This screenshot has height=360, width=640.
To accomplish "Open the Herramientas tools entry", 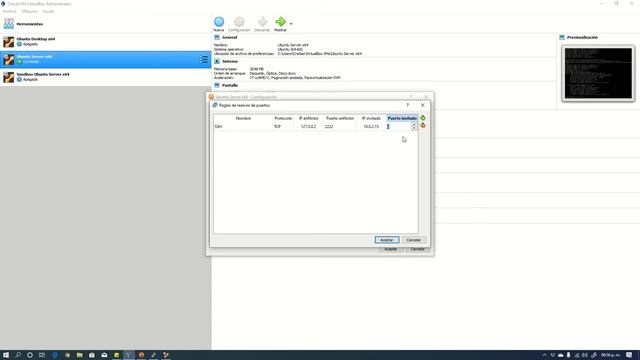I will pos(105,24).
